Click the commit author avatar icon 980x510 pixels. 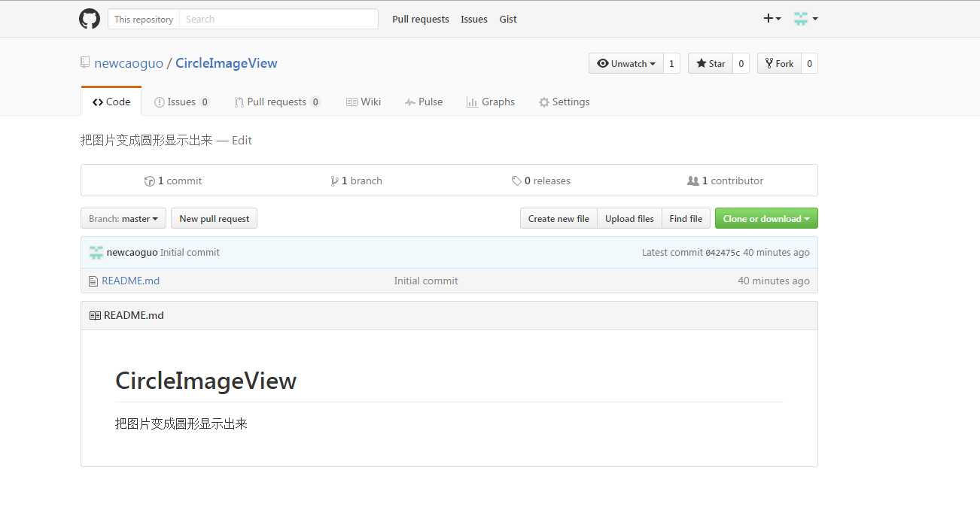(x=96, y=253)
